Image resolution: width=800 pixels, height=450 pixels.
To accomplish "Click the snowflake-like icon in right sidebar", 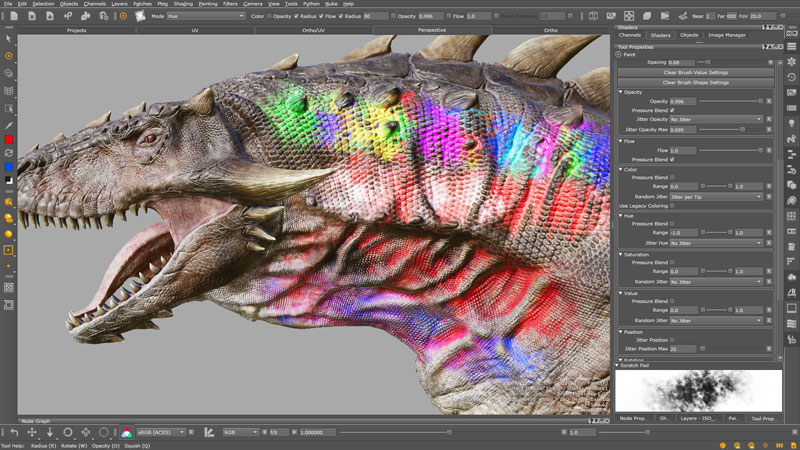I will coord(791,62).
